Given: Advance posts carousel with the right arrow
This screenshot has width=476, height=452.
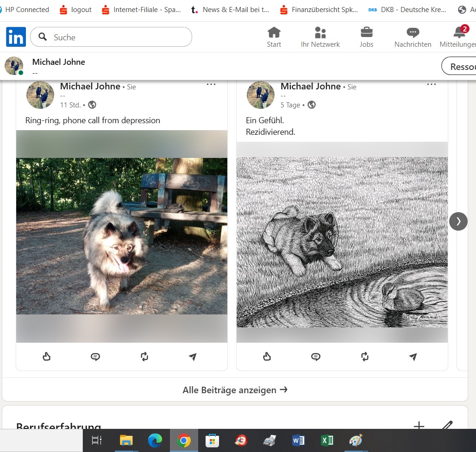Looking at the screenshot, I should [458, 221].
